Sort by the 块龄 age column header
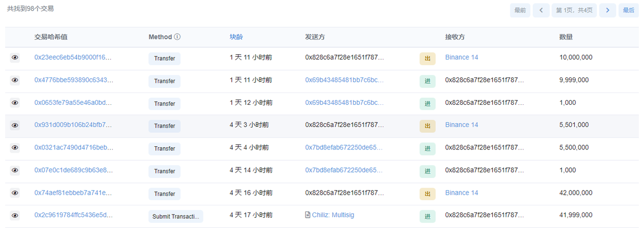This screenshot has width=644, height=228. click(236, 37)
